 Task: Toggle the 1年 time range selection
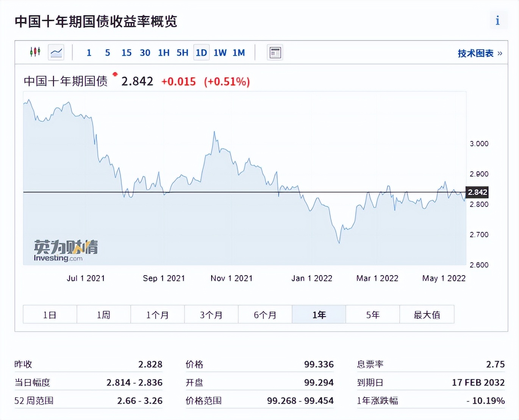point(319,314)
